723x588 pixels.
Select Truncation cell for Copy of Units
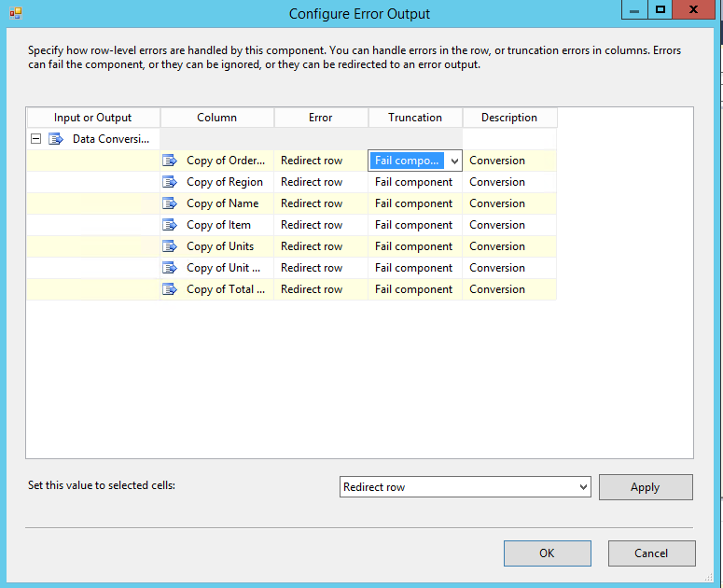pyautogui.click(x=415, y=246)
